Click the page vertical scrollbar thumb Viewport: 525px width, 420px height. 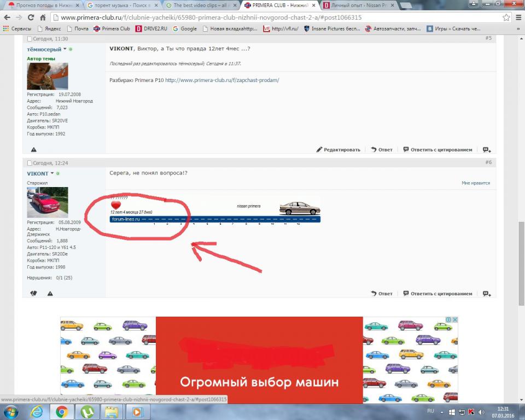tap(521, 263)
